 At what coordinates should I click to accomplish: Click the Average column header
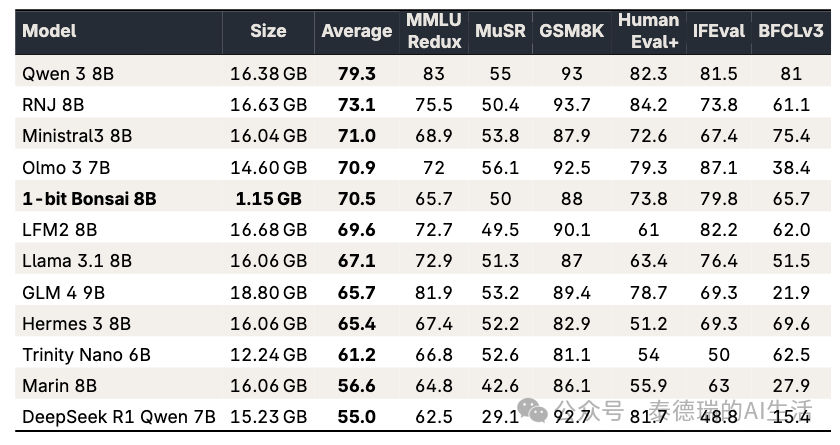356,31
